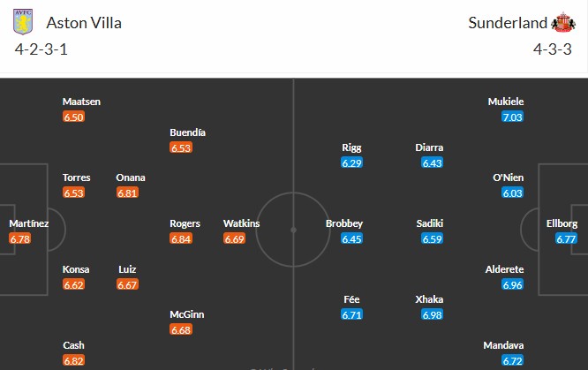Select goalkeeper Martínez on the pitch
This screenshot has height=370, width=588.
tap(29, 223)
